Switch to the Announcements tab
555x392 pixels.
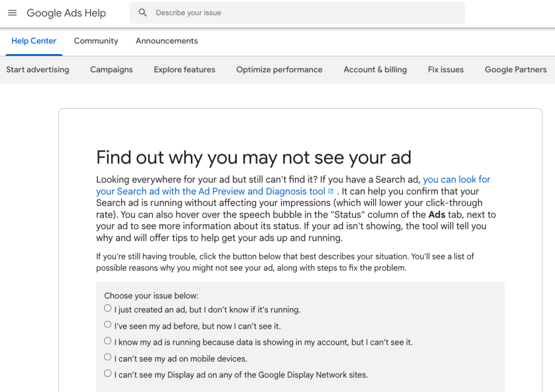(167, 41)
